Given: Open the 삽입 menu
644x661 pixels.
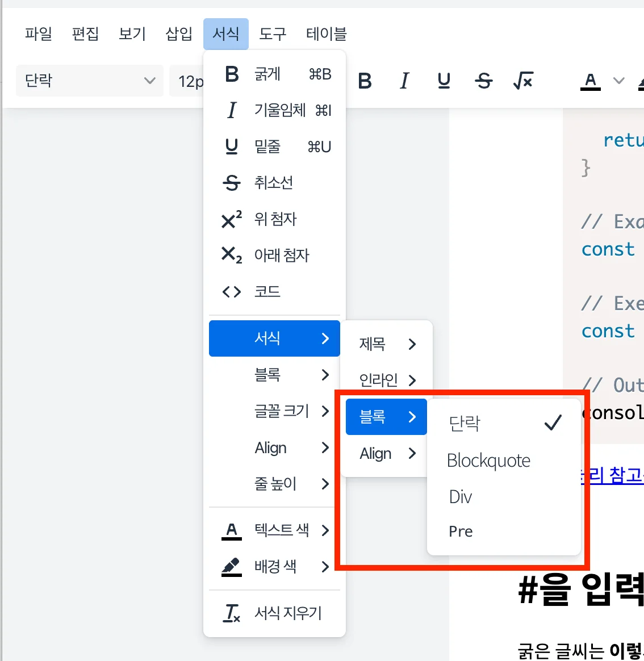Looking at the screenshot, I should [178, 34].
